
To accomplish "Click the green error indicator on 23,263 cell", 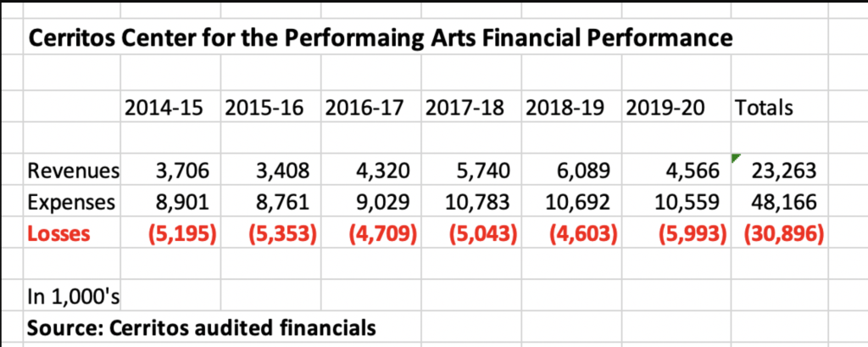I will point(735,160).
